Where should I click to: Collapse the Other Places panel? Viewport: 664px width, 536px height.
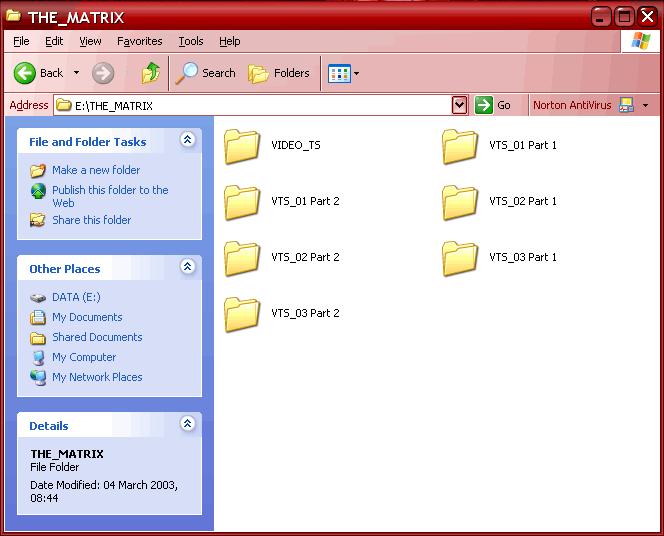tap(188, 266)
